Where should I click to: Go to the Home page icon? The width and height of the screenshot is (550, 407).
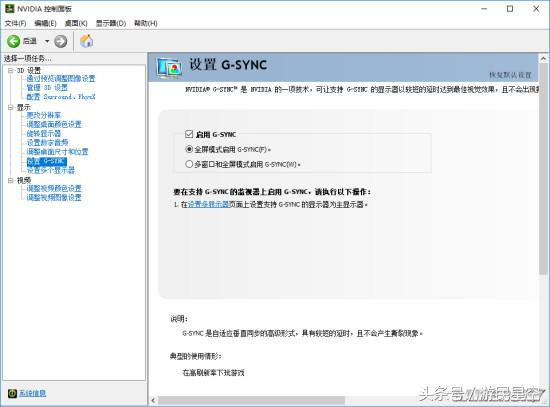87,41
